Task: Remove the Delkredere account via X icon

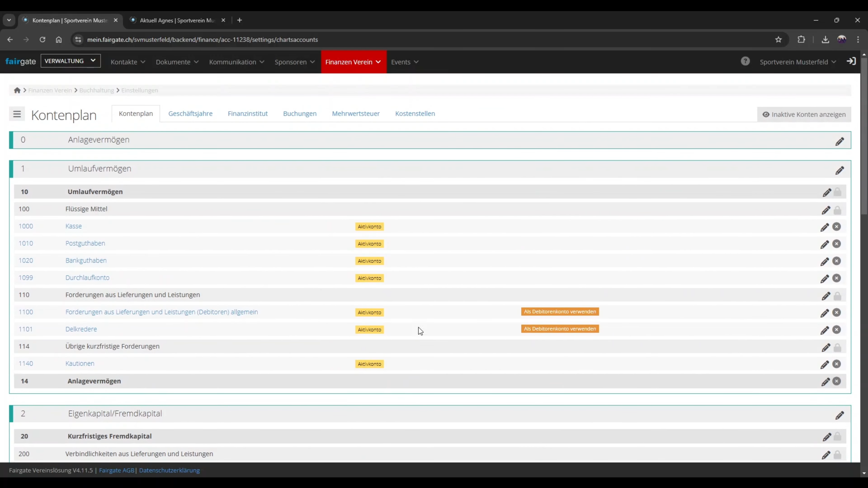Action: 837,330
